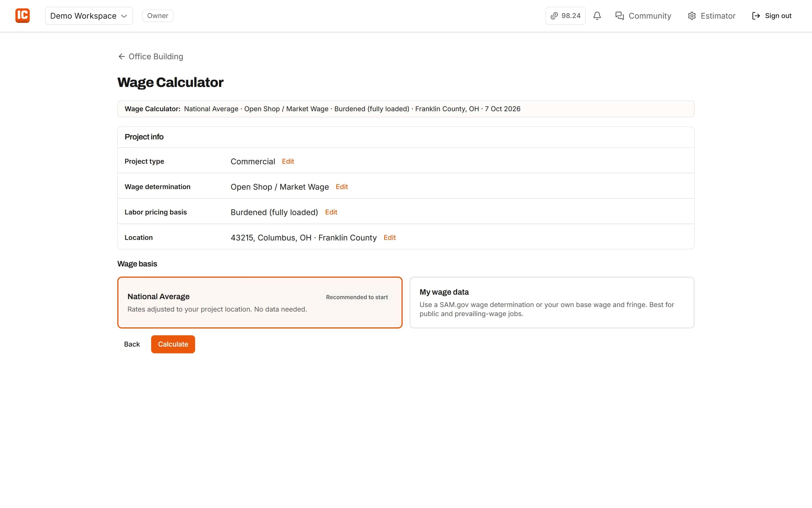The width and height of the screenshot is (812, 508).
Task: Sign out of the account
Action: point(772,16)
